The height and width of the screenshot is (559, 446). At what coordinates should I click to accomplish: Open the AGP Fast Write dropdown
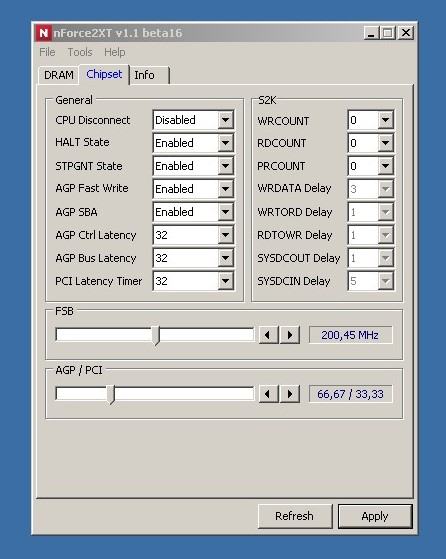click(x=226, y=189)
